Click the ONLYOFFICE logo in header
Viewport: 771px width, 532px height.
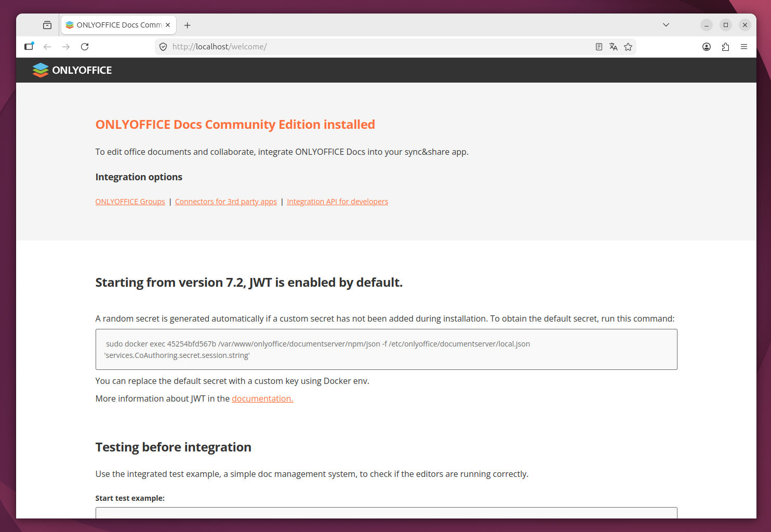click(x=72, y=70)
